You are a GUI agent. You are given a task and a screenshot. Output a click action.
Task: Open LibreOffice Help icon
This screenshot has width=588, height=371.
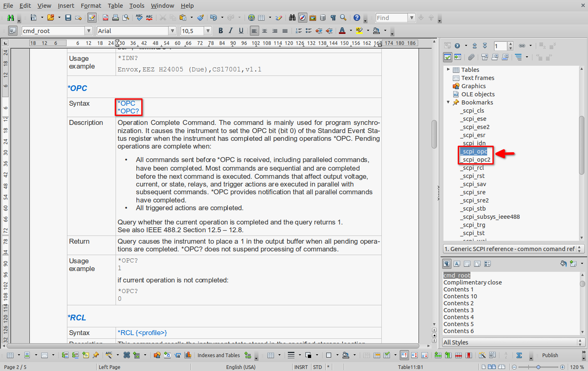coord(357,18)
